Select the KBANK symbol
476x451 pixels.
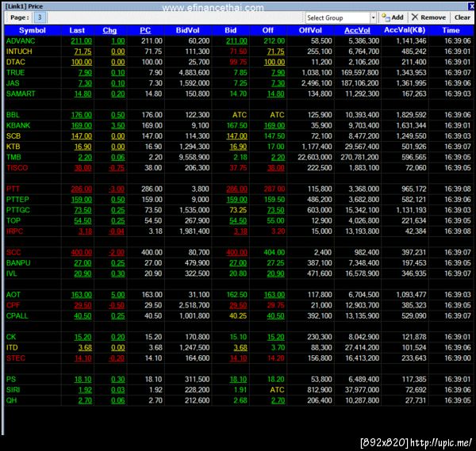pos(18,125)
